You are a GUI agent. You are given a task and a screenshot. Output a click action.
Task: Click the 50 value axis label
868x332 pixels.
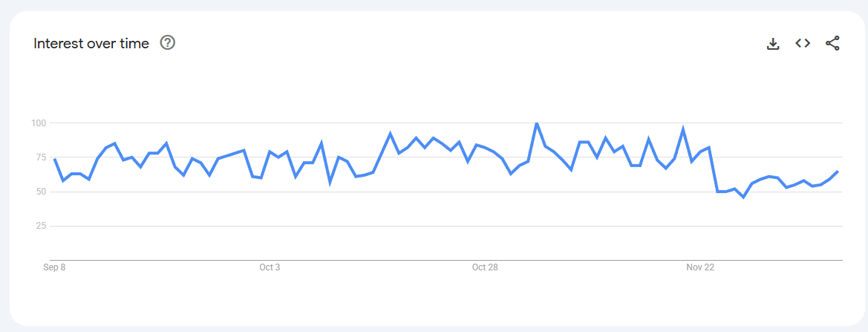pyautogui.click(x=40, y=192)
